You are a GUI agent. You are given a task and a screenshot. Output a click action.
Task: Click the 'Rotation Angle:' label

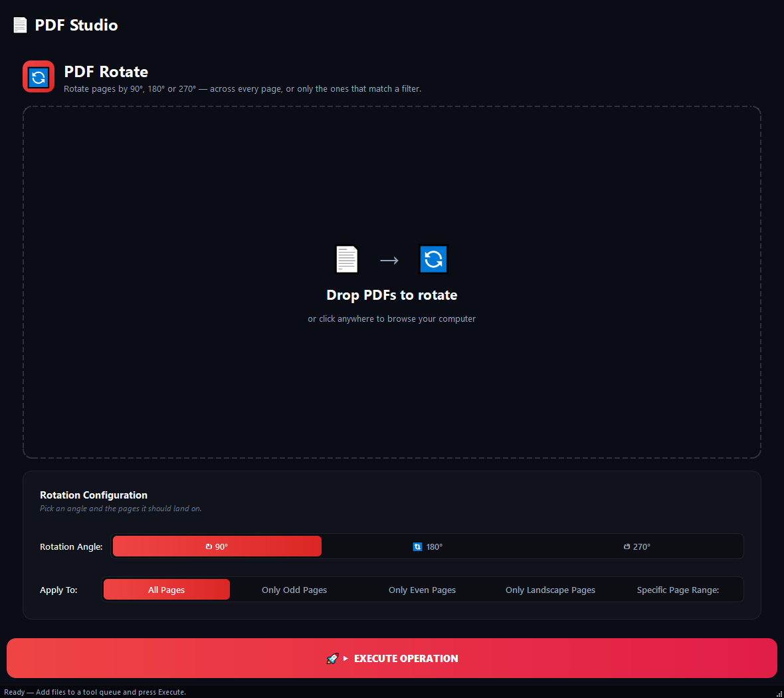point(71,546)
